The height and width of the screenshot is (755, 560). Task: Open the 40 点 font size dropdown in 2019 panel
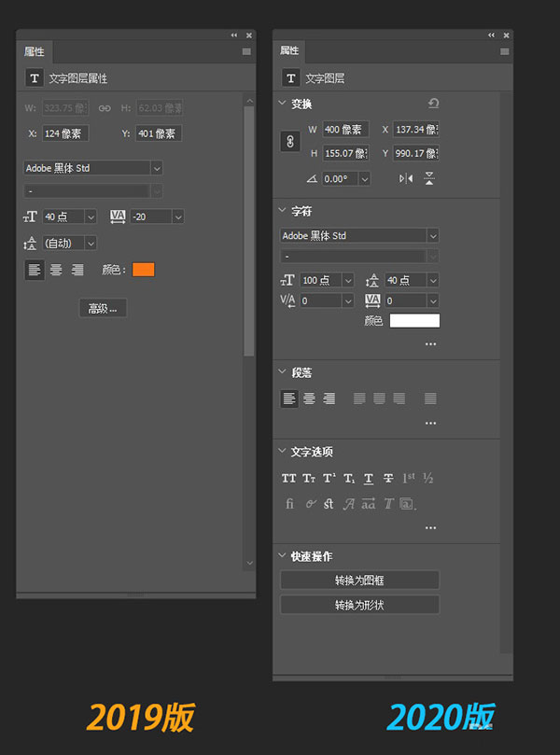tap(91, 217)
